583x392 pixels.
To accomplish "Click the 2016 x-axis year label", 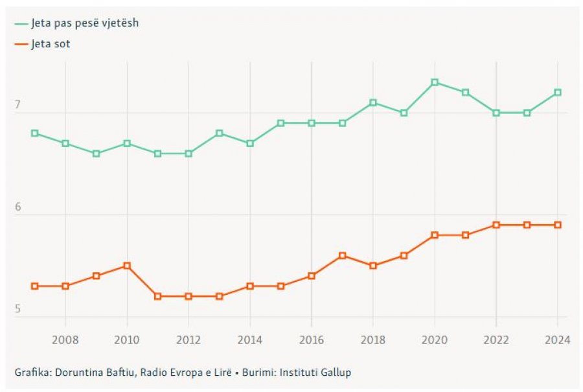I will pos(312,340).
